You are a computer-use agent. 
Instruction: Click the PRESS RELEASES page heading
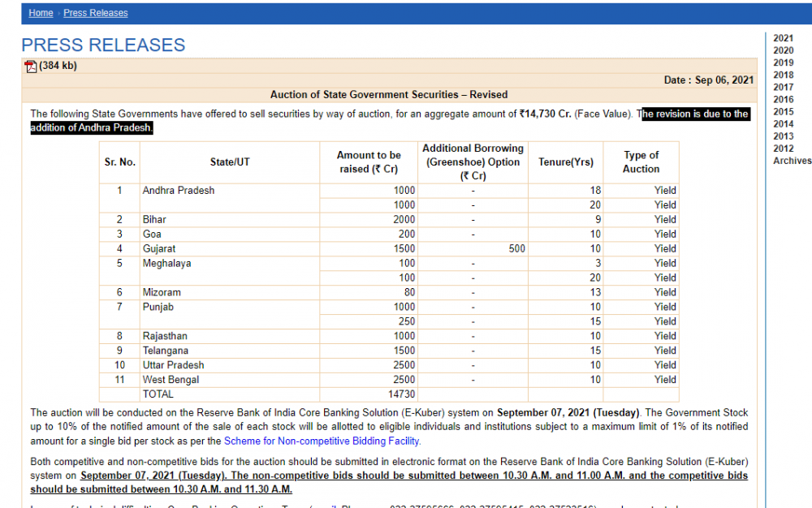click(x=103, y=45)
